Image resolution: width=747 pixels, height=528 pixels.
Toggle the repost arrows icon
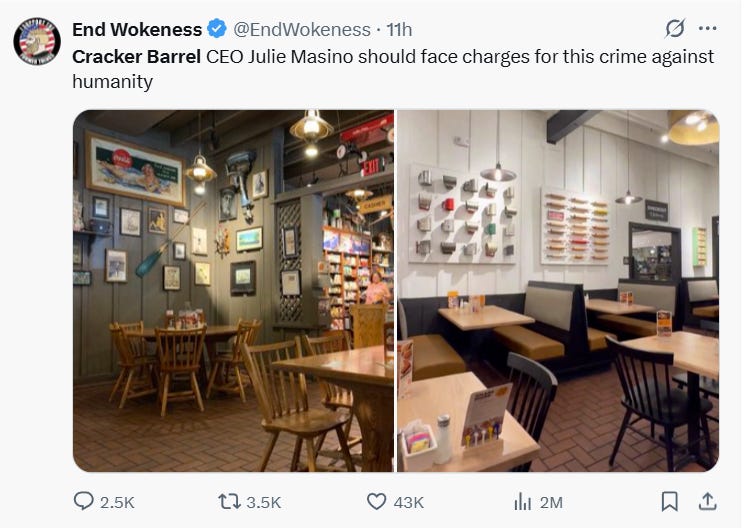point(229,502)
